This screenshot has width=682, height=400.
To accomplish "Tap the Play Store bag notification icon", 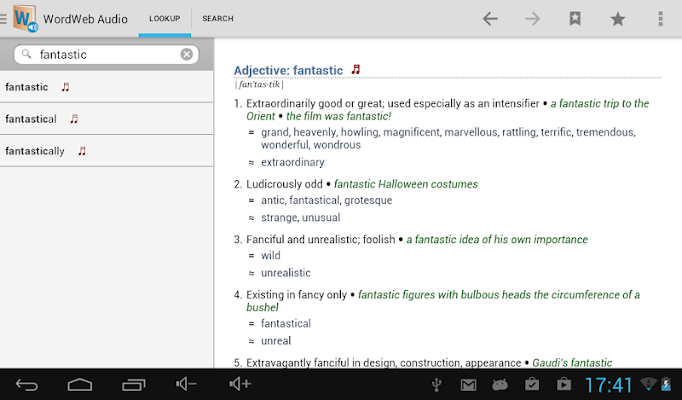I will 564,384.
